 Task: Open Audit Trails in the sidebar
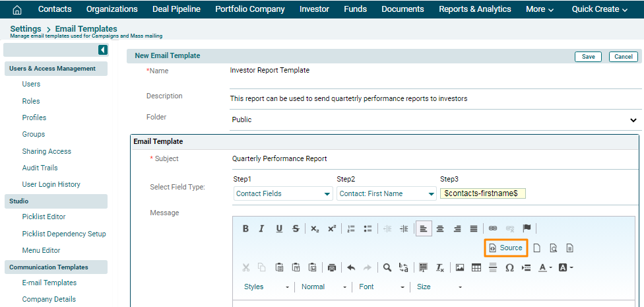[x=40, y=168]
